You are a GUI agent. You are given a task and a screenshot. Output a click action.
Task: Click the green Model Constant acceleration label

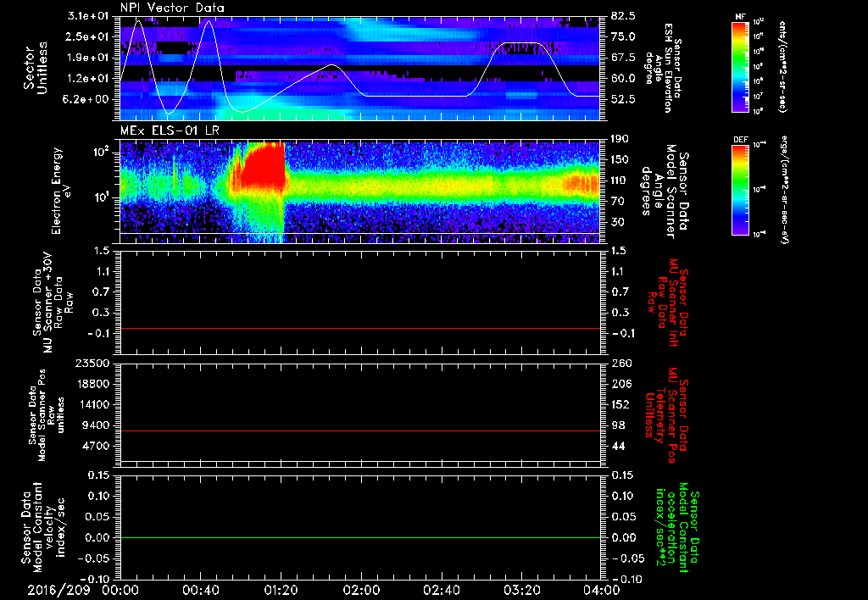tap(677, 527)
